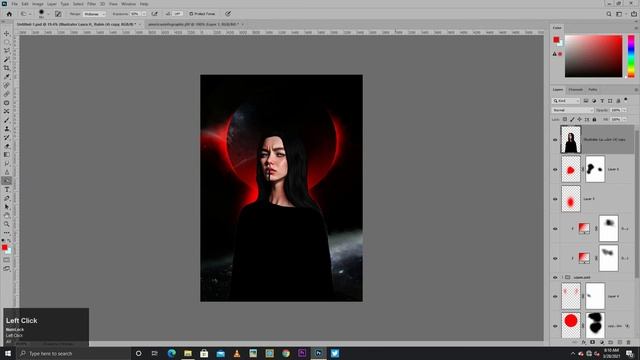Select the Lasso tool
This screenshot has width=640, height=360.
pos(7,51)
